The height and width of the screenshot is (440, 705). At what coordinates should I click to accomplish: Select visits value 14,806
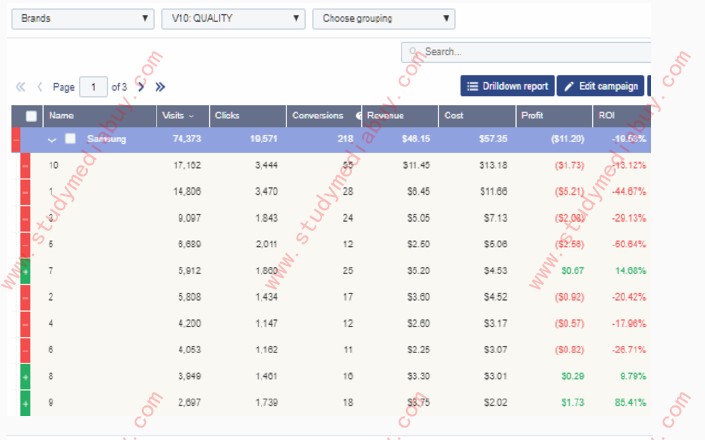coord(187,192)
